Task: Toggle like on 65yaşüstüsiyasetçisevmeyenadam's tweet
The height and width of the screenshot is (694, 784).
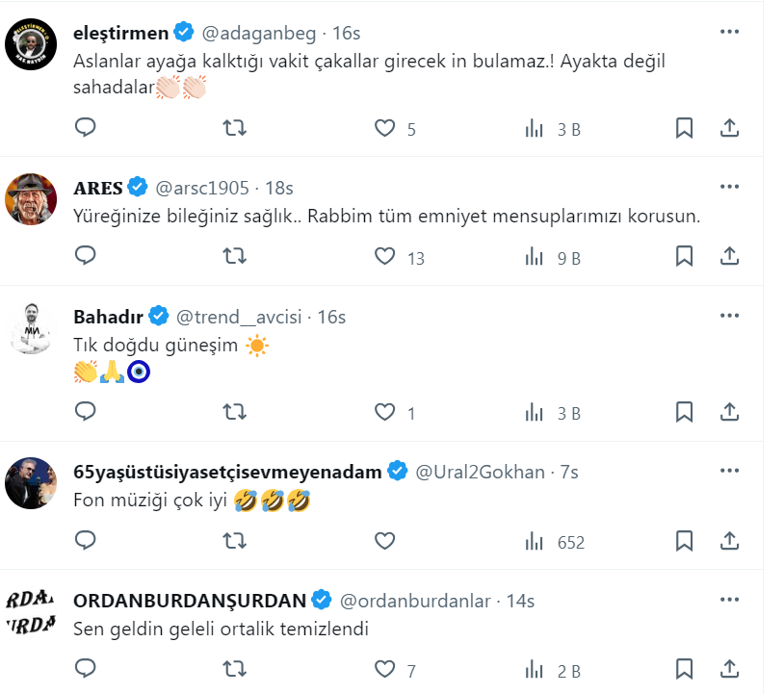Action: coord(386,542)
